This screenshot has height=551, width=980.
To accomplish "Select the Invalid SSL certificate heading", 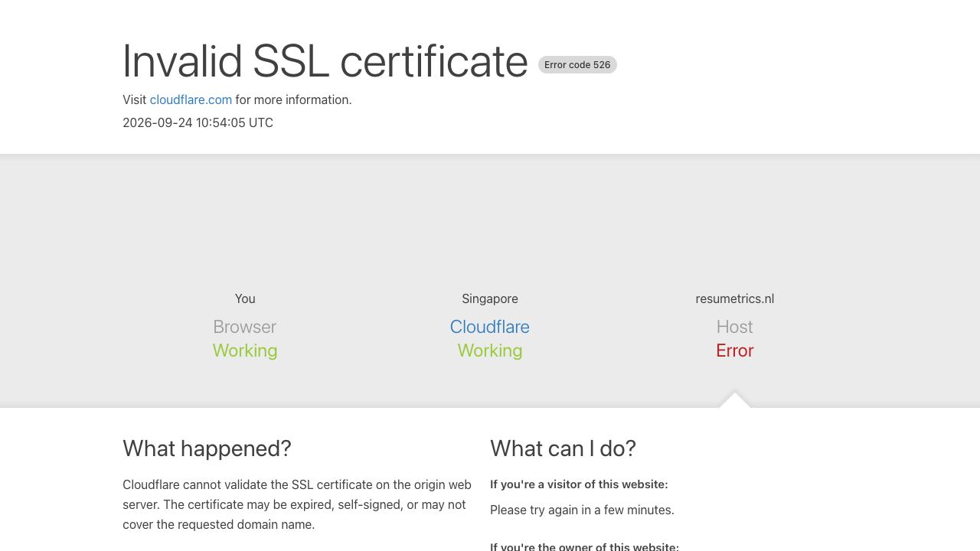I will coord(325,61).
